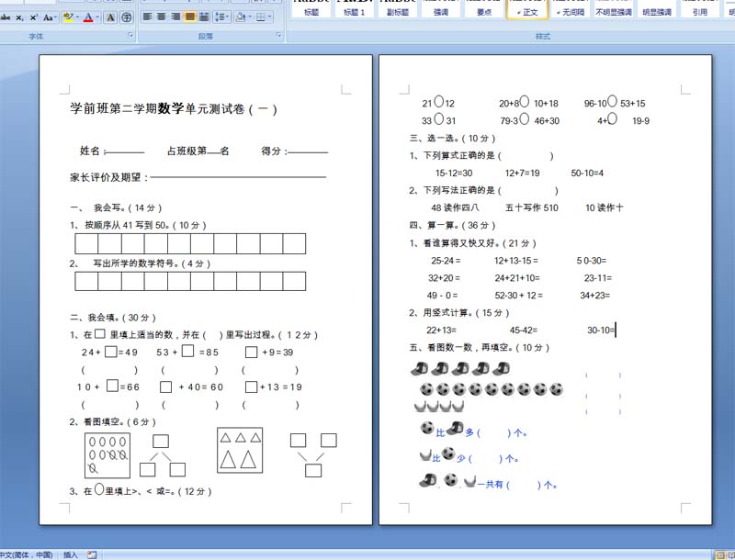Click the expression 25-24=
The height and width of the screenshot is (560, 735).
click(446, 261)
